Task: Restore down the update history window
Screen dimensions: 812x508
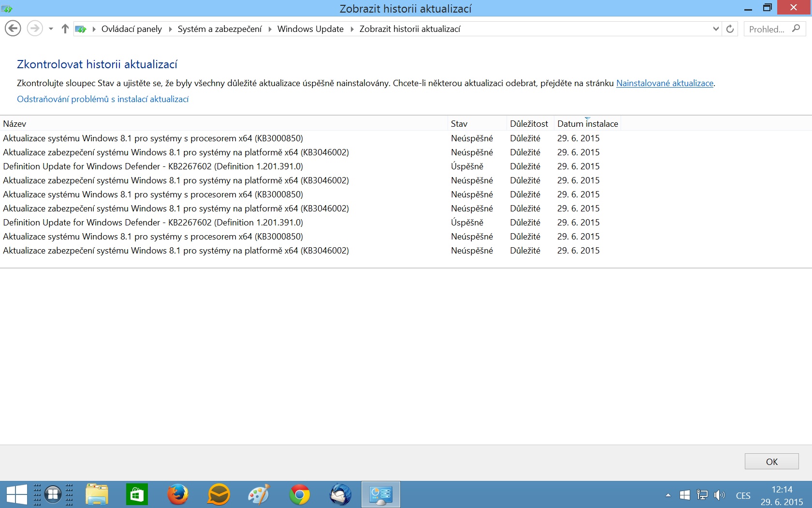Action: [x=768, y=8]
